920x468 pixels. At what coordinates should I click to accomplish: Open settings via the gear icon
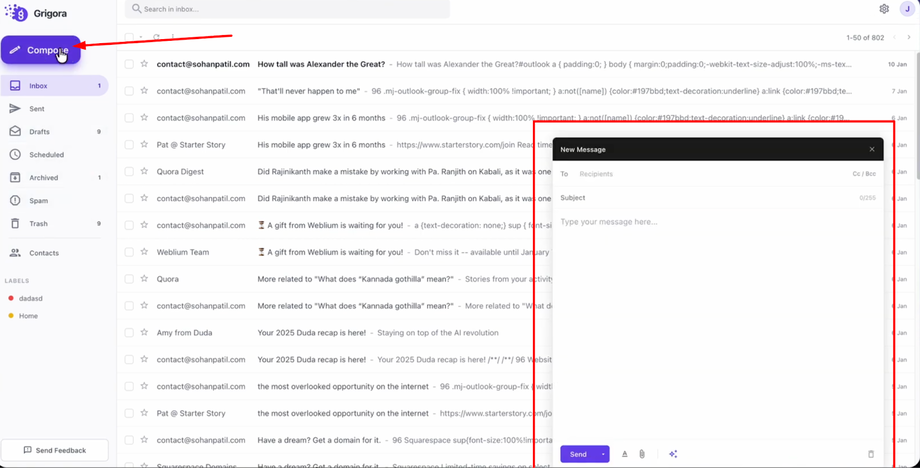884,9
